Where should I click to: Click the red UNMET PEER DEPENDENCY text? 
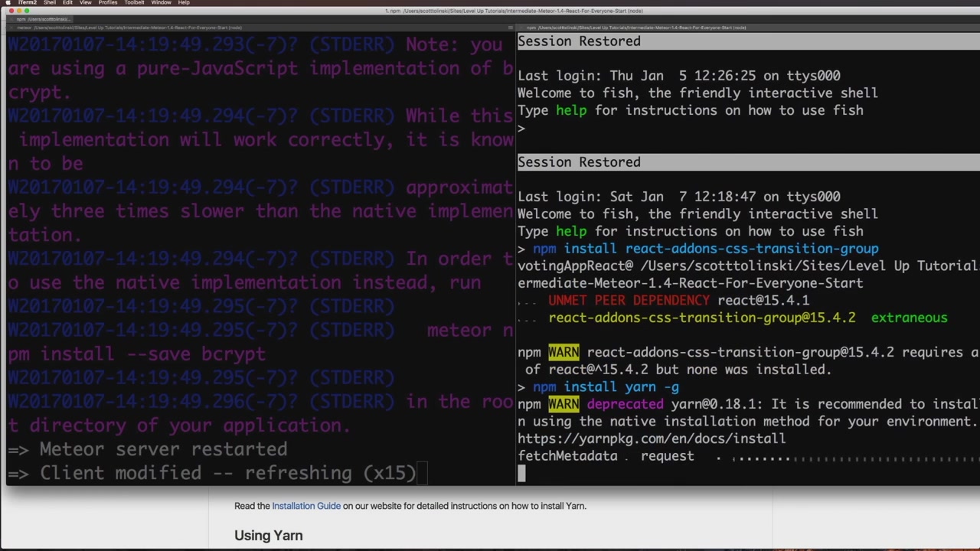click(629, 301)
